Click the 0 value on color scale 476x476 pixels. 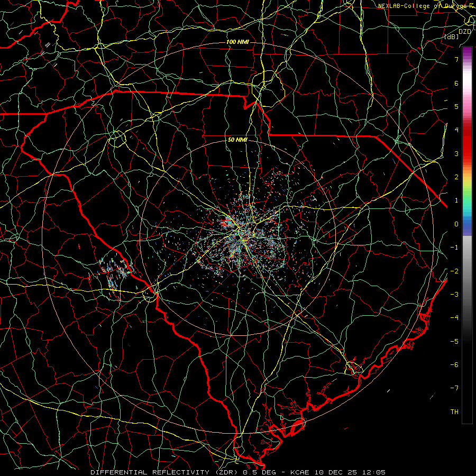[456, 224]
